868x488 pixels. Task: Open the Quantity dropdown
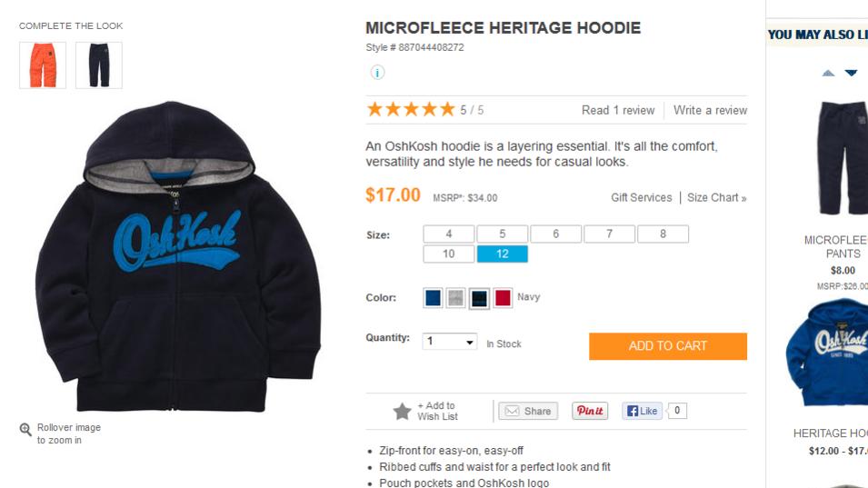pyautogui.click(x=450, y=342)
